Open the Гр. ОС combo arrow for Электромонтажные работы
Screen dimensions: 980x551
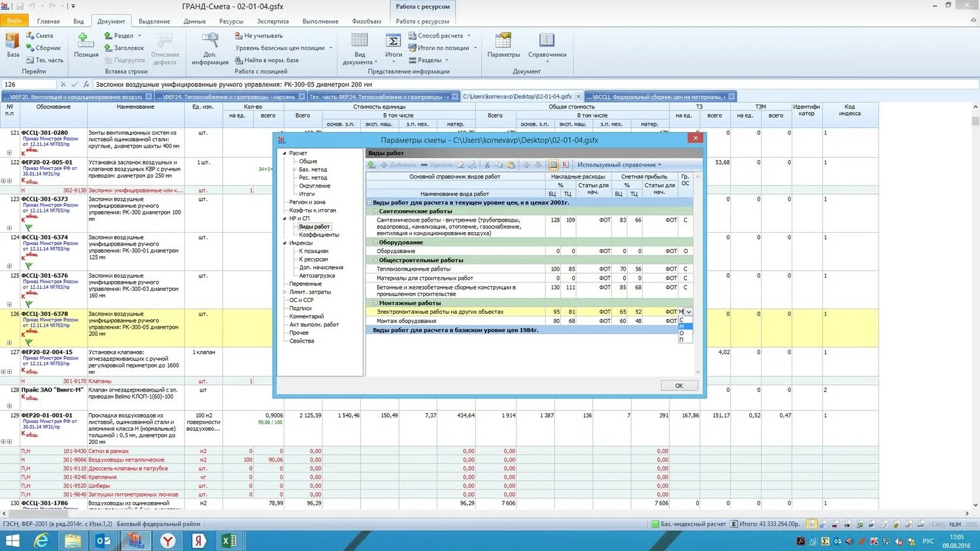(688, 312)
